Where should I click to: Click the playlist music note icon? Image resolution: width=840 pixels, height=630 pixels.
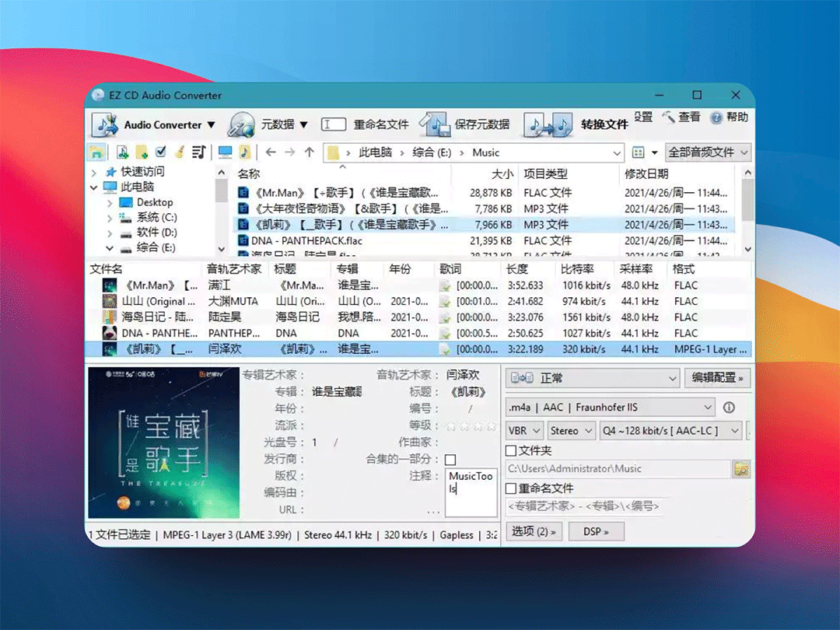[199, 152]
